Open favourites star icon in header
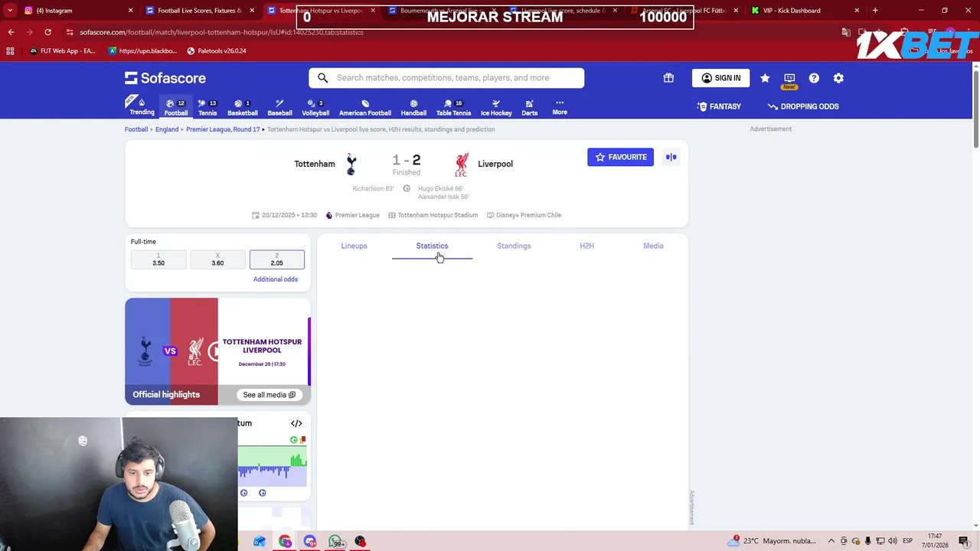 [x=765, y=78]
